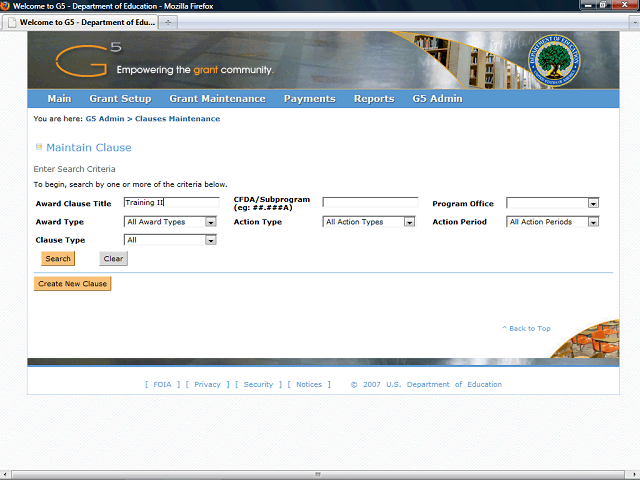
Task: Open the FOIA footer link
Action: pos(162,384)
